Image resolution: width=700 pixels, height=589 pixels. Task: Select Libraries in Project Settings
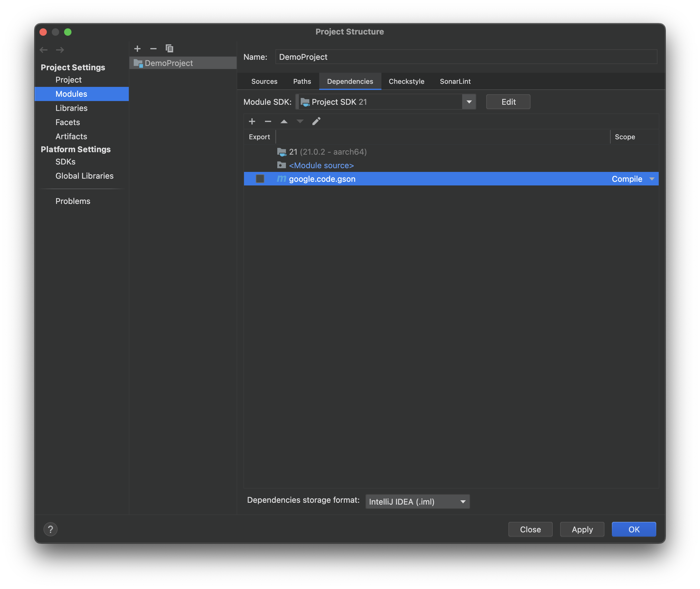coord(71,108)
